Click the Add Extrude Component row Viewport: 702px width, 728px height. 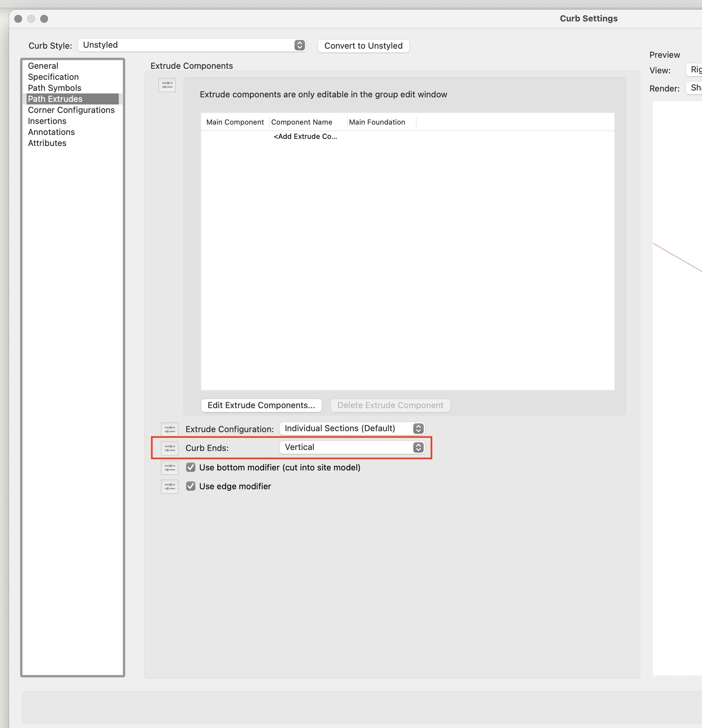[305, 136]
